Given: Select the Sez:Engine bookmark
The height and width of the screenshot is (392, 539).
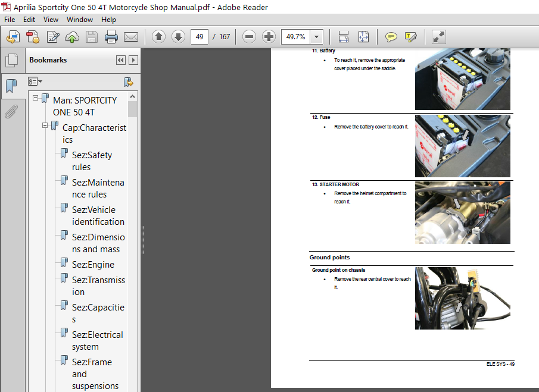Looking at the screenshot, I should coord(93,264).
